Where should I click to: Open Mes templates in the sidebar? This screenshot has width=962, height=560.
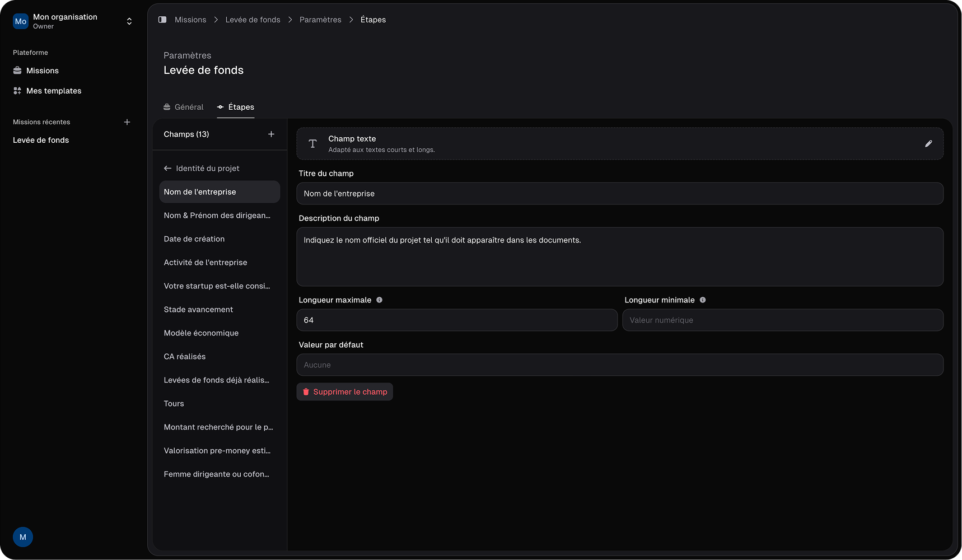53,91
